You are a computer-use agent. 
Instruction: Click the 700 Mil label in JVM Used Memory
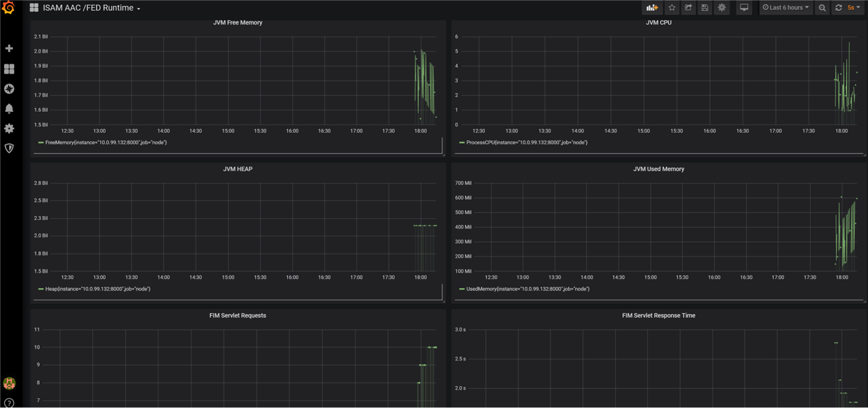[463, 183]
